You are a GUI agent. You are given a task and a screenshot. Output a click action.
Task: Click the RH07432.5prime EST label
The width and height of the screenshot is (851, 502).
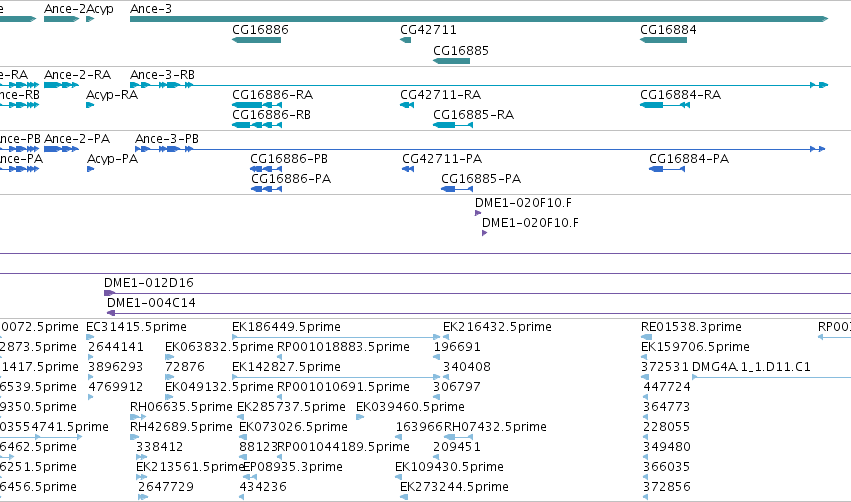(495, 427)
